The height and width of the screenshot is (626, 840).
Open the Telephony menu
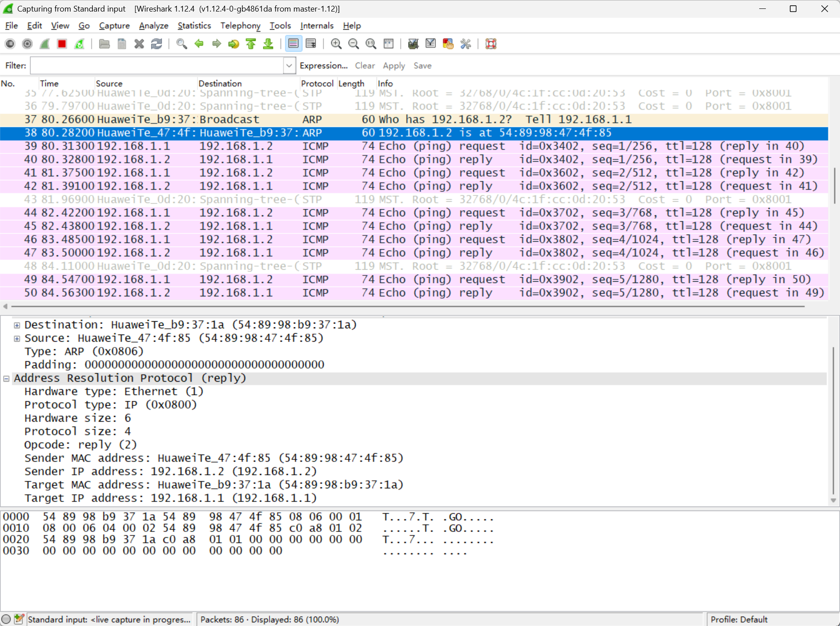click(240, 26)
